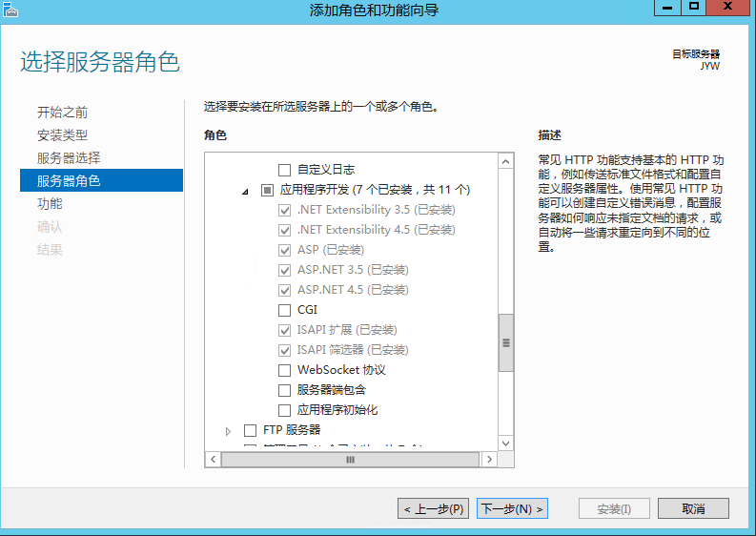Click the horizontal scrollbar thumb in roles list

pyautogui.click(x=350, y=460)
